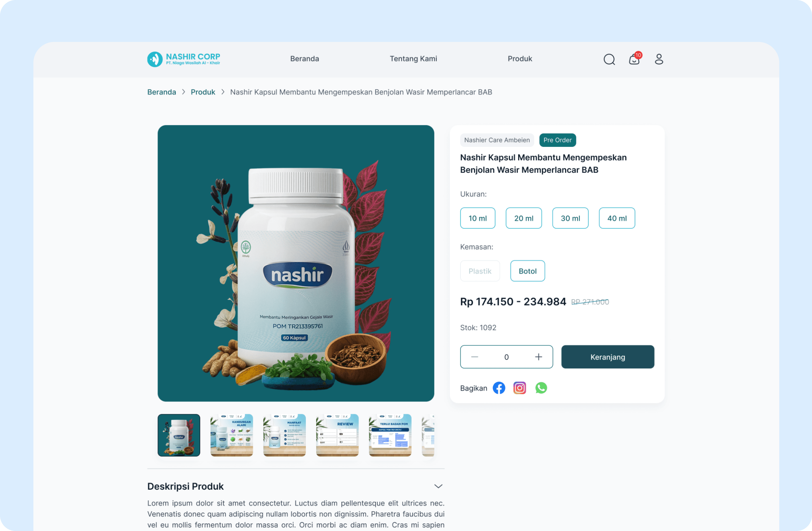Open the search icon in header
This screenshot has width=812, height=531.
tap(609, 59)
